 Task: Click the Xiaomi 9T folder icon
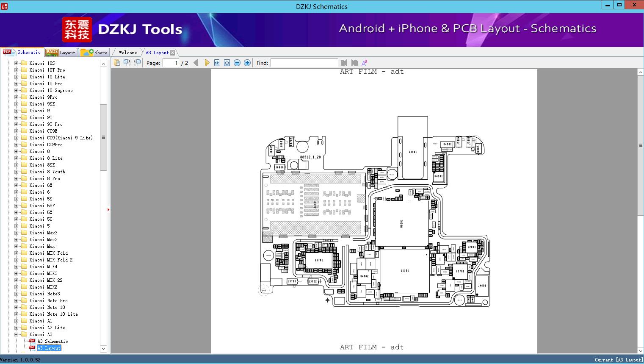pyautogui.click(x=24, y=117)
